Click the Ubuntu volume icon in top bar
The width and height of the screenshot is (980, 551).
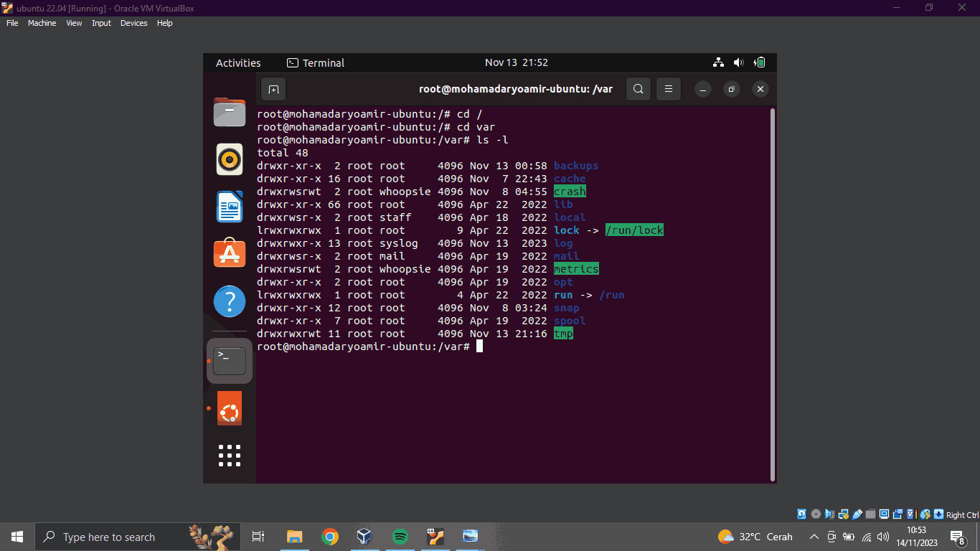point(740,62)
